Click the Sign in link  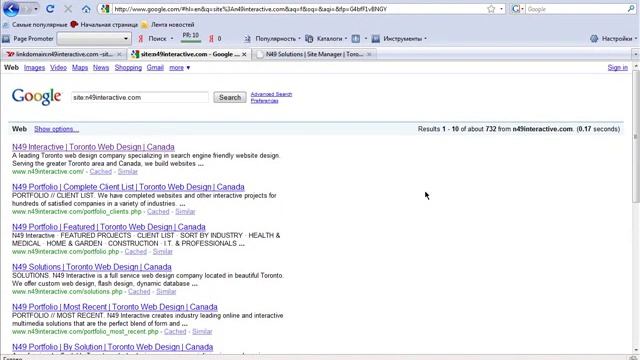coord(618,68)
